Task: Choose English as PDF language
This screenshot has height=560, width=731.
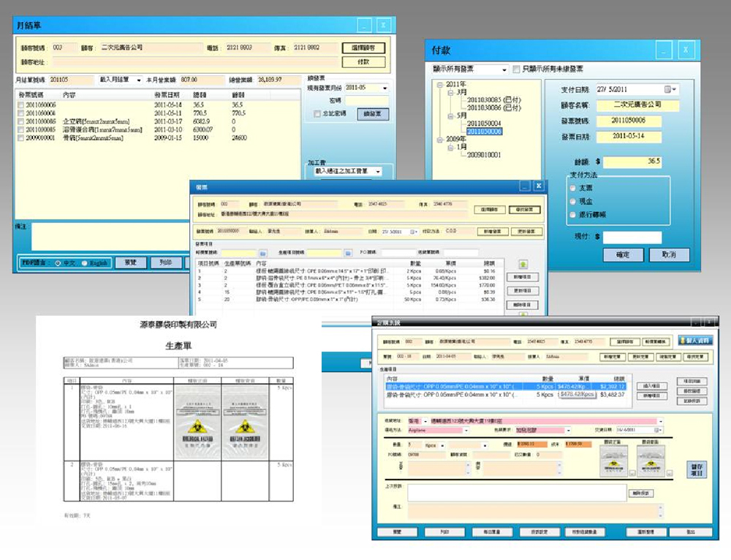Action: click(x=86, y=263)
